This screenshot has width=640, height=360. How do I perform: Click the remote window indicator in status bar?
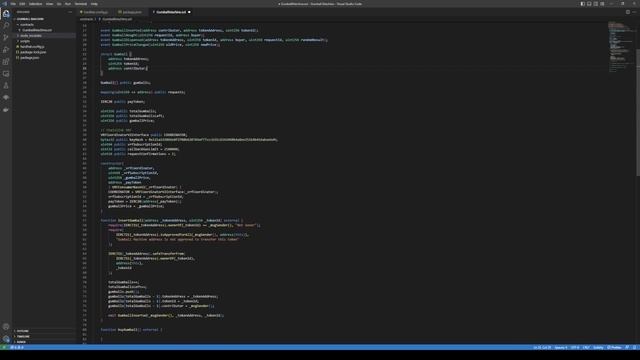(4, 347)
